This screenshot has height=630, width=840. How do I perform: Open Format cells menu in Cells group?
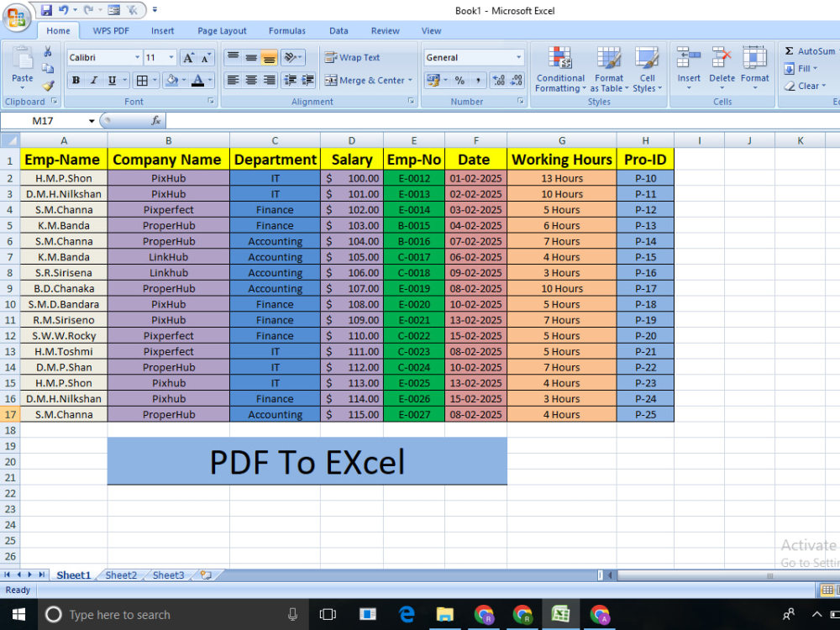tap(754, 68)
